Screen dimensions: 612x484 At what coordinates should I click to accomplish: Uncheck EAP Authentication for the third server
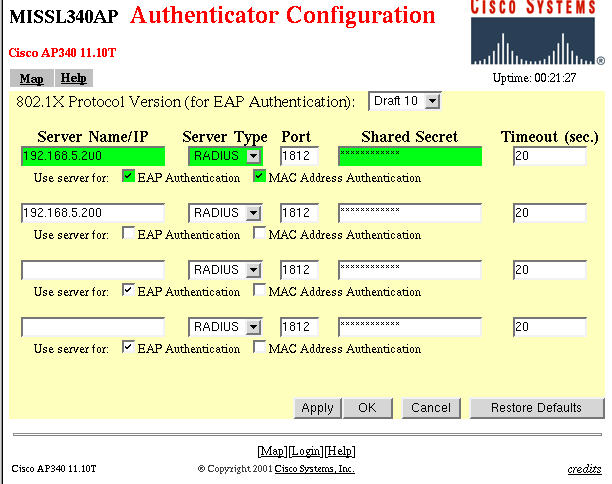[x=128, y=290]
